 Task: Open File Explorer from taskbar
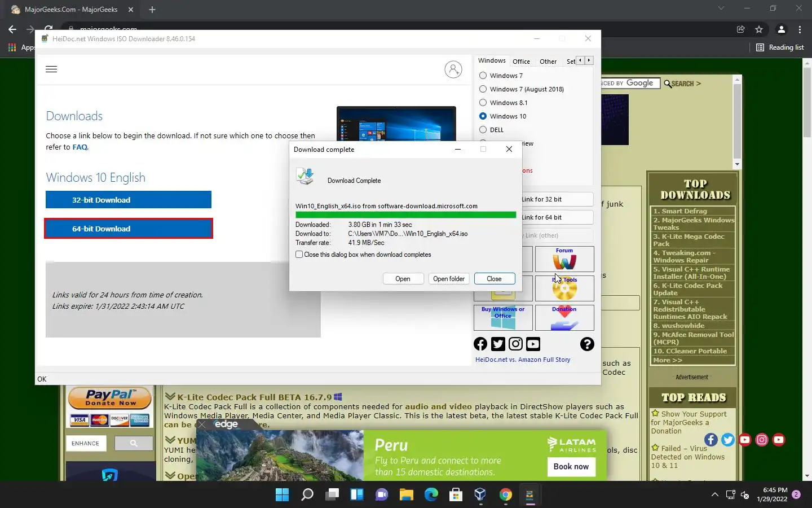[407, 495]
